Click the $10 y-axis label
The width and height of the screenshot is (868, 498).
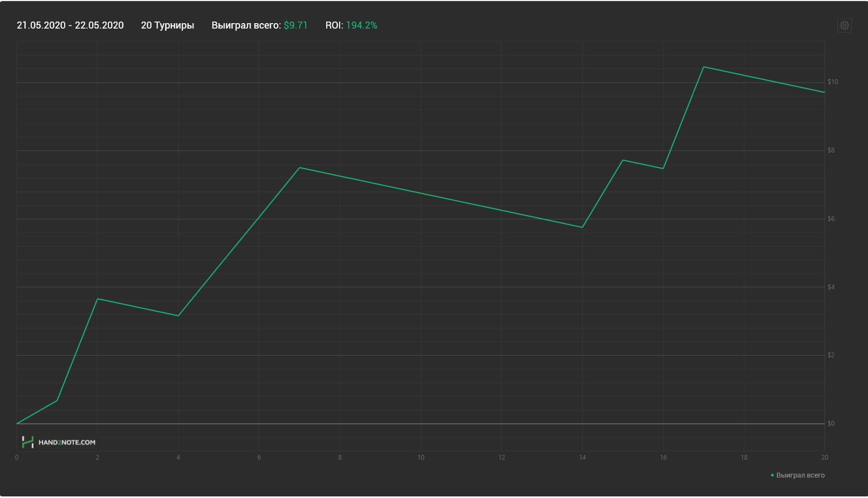[833, 82]
